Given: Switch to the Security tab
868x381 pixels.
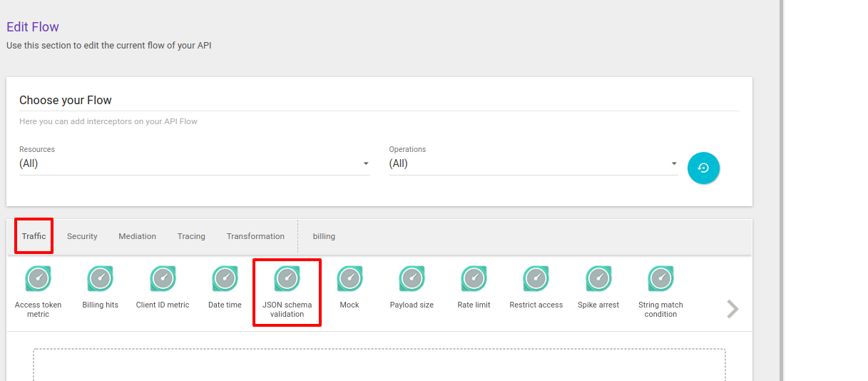Looking at the screenshot, I should pyautogui.click(x=82, y=236).
